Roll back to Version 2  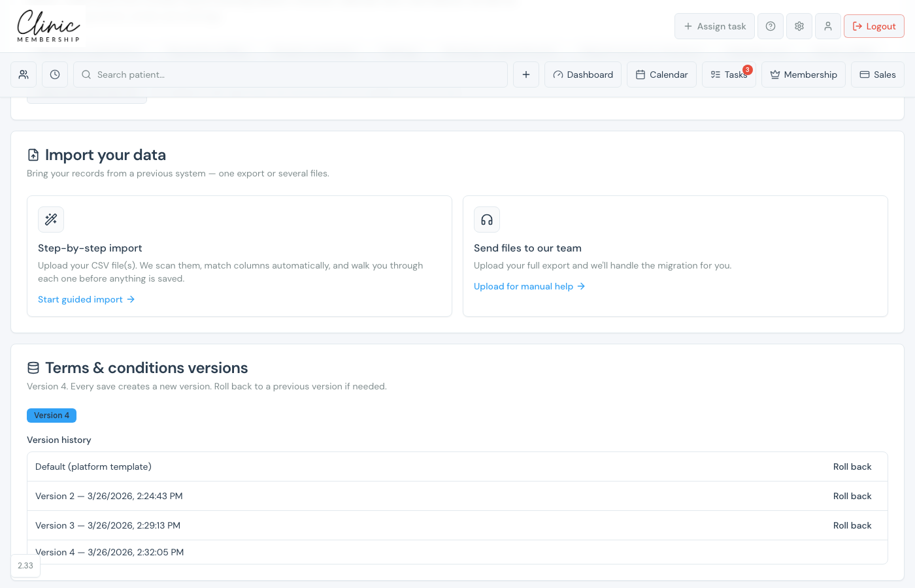click(852, 496)
